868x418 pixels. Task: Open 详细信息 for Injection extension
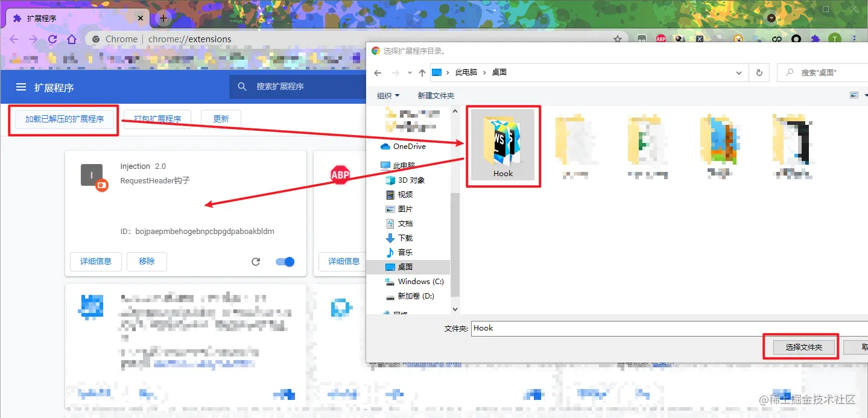pos(96,262)
